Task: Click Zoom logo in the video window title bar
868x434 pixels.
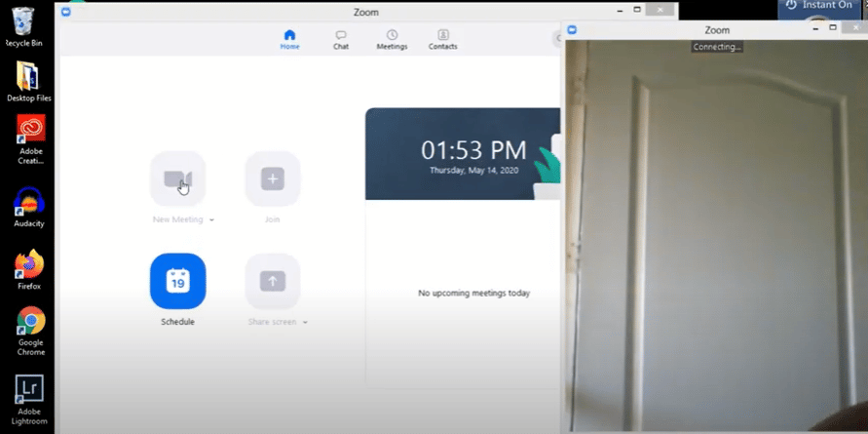Action: (x=572, y=30)
